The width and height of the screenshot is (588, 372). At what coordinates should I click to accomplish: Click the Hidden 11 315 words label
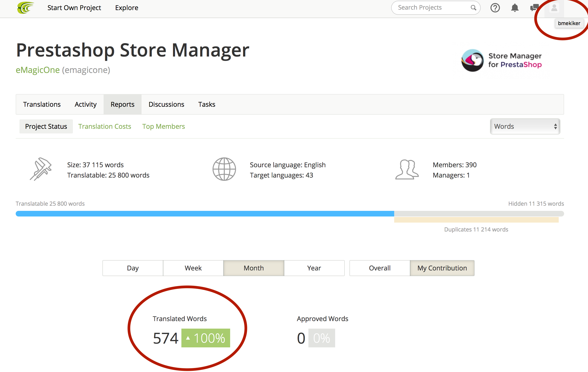536,204
